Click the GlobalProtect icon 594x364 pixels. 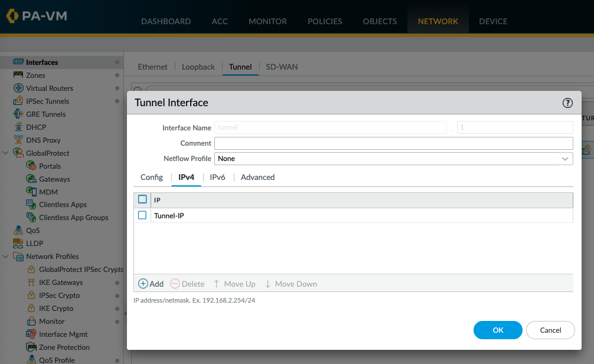18,153
